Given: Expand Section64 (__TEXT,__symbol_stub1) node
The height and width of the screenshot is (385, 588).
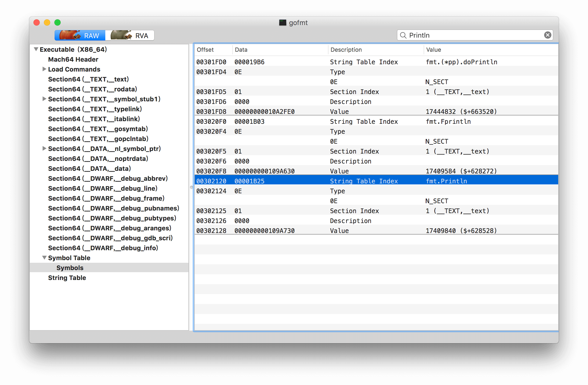Looking at the screenshot, I should point(44,99).
